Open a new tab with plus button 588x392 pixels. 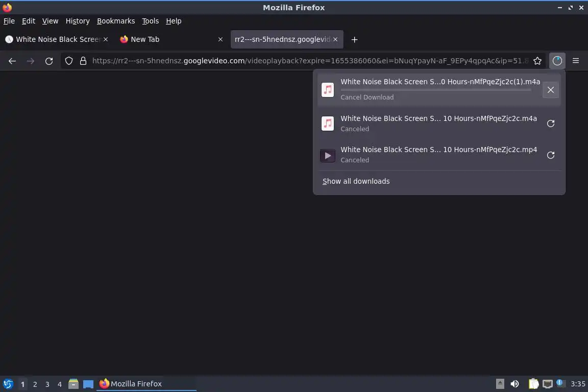click(354, 39)
